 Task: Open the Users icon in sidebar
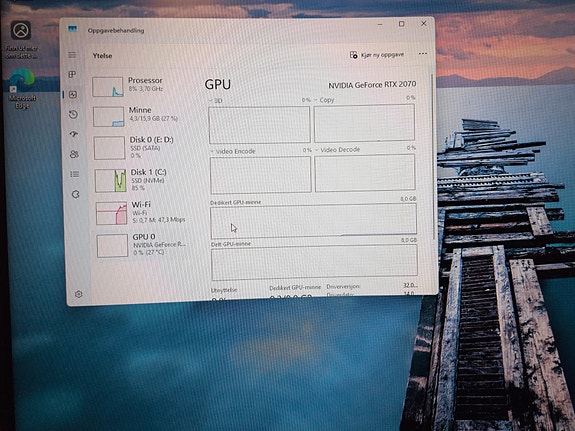[x=74, y=154]
